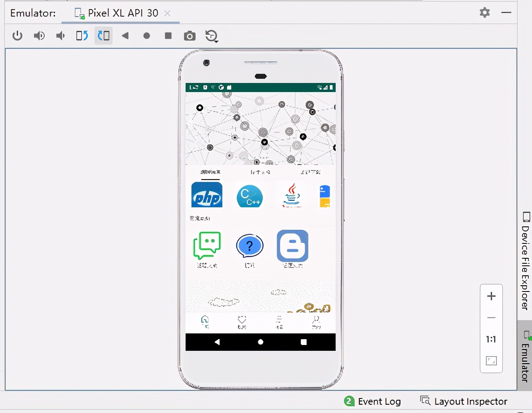Select the Java course icon
Image resolution: width=532 pixels, height=413 pixels.
pos(291,195)
